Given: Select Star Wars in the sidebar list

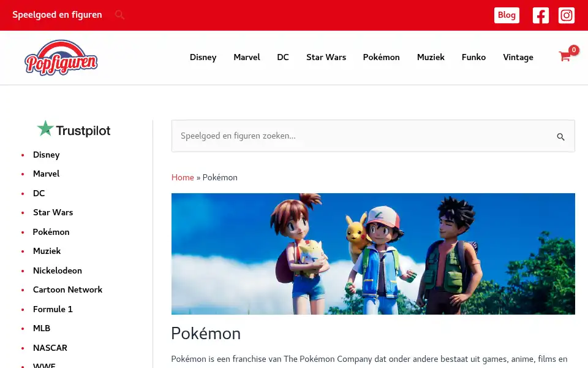Looking at the screenshot, I should 53,213.
